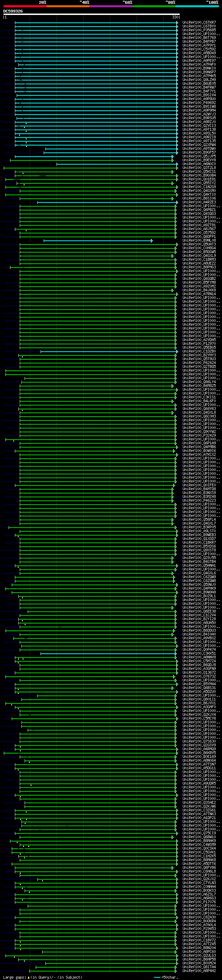The image size is (222, 980).
Task: Click the white DC599326 query sequence bar
Action: click(91, 14)
